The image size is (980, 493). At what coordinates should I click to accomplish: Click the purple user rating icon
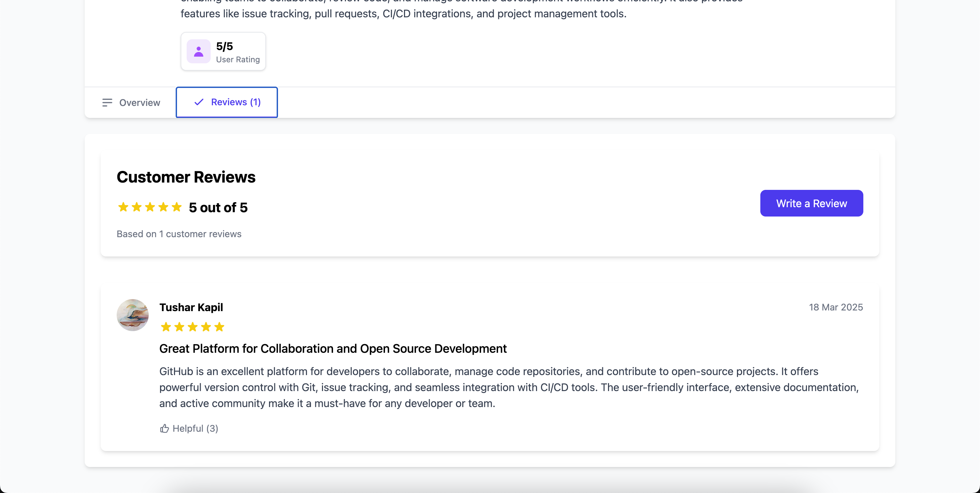(x=199, y=51)
